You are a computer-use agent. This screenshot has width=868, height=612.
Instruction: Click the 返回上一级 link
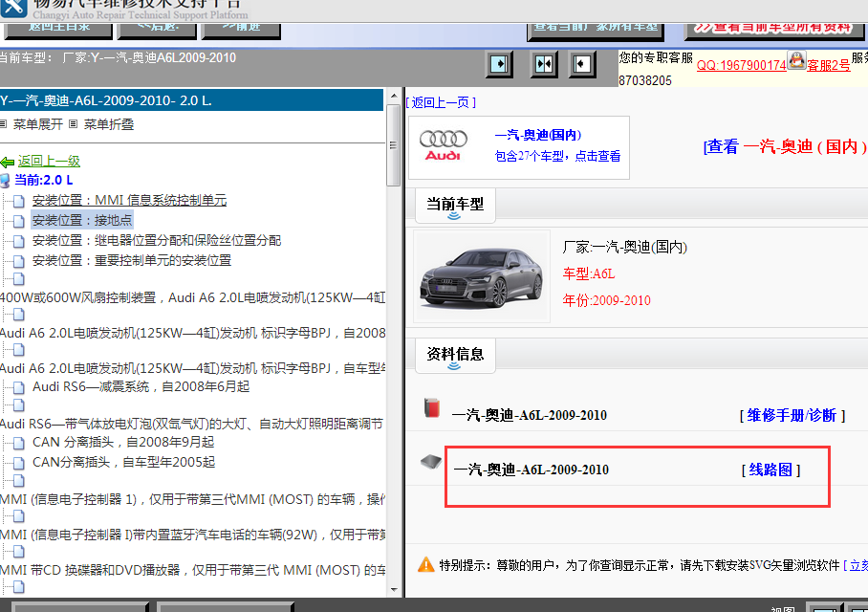click(49, 162)
